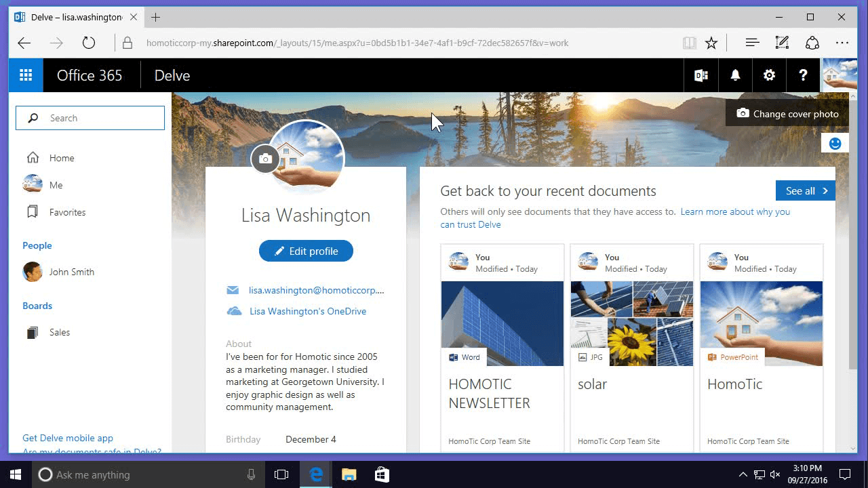Open the Delve app icon in the top bar
868x488 pixels.
pyautogui.click(x=701, y=75)
